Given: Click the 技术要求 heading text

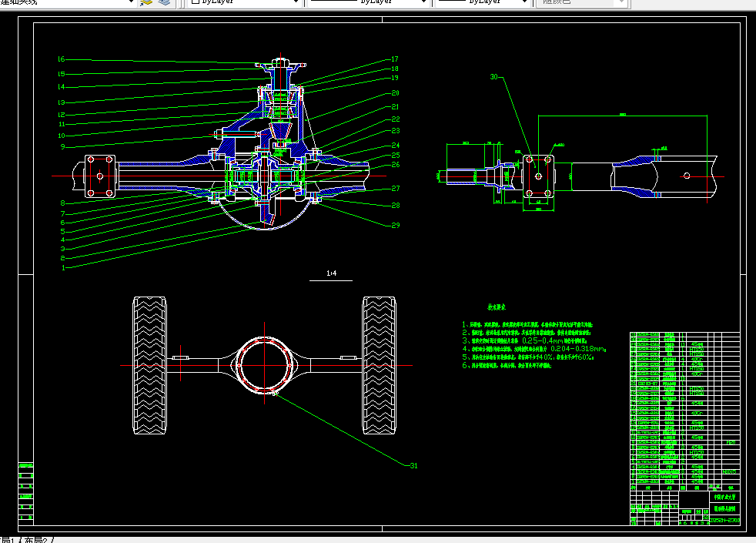Looking at the screenshot, I should click(497, 307).
